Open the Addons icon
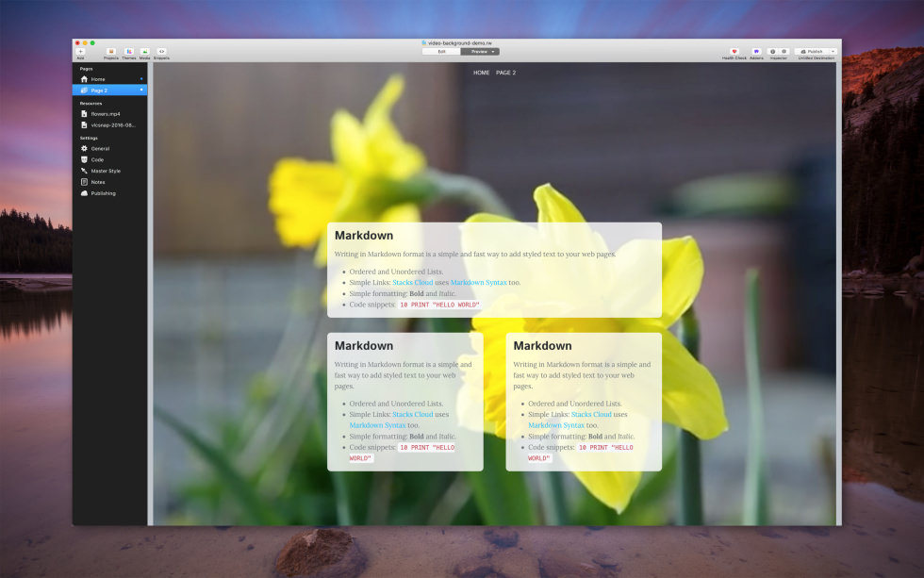The image size is (924, 578). coord(756,51)
